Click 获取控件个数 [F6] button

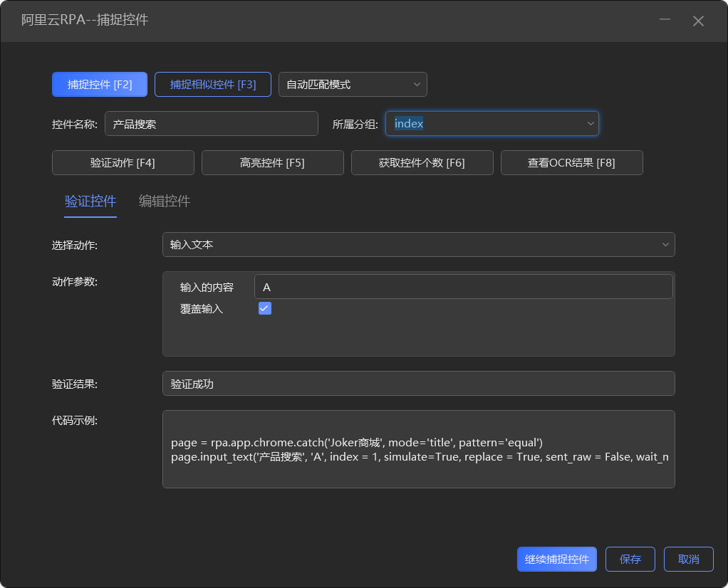[x=422, y=163]
